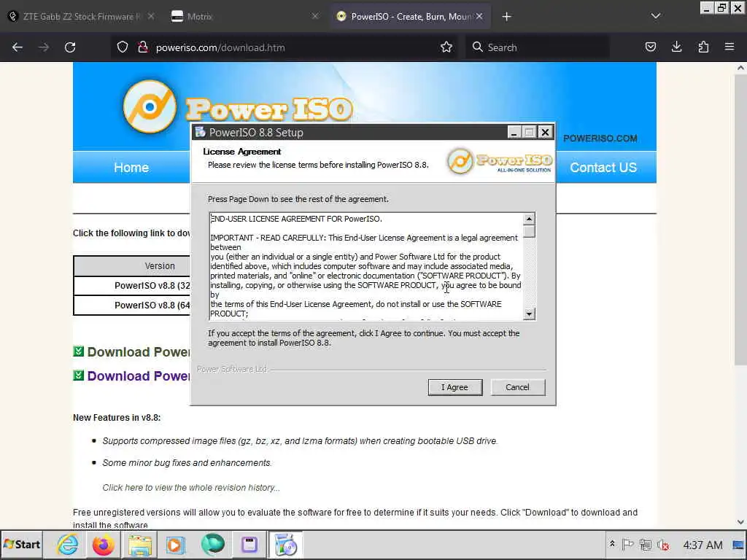Viewport: 747px width, 560px height.
Task: Click the network tray icon
Action: [646, 545]
